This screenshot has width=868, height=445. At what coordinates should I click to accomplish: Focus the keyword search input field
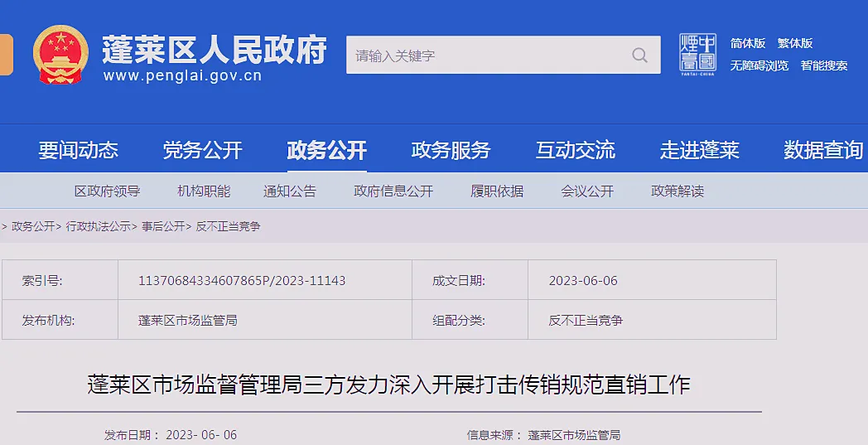point(504,55)
